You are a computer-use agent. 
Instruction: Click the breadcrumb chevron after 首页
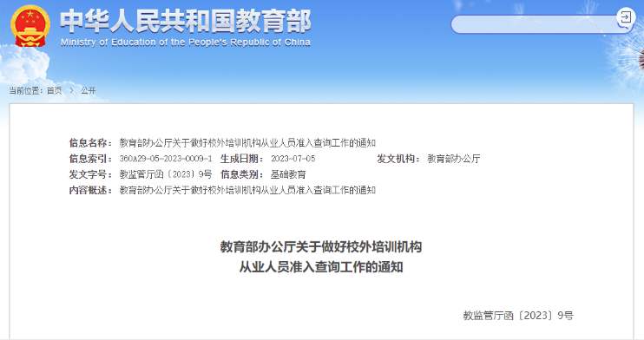tap(71, 91)
